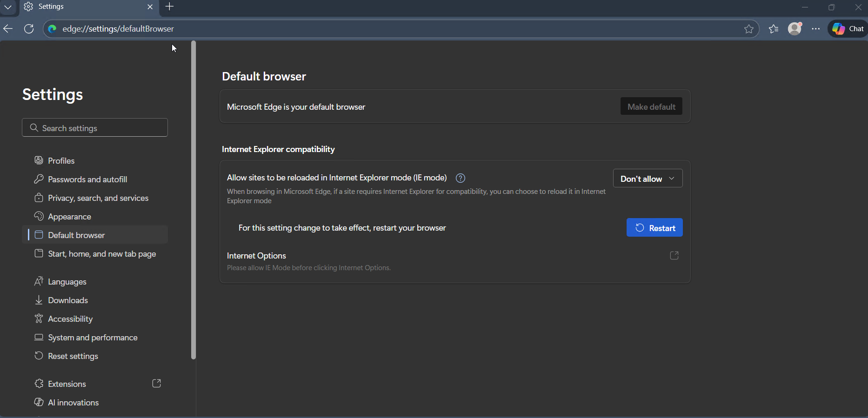This screenshot has width=868, height=418.
Task: Select Appearance in settings sidebar
Action: pos(69,217)
